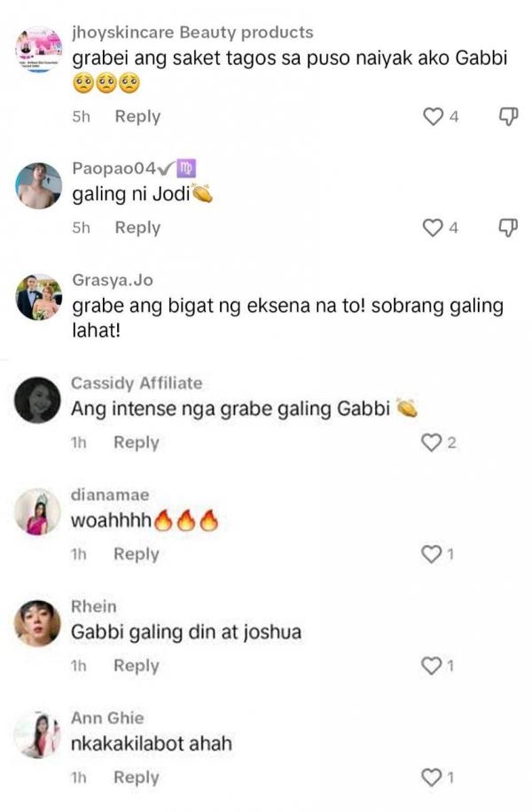The image size is (532, 812).
Task: Heart Rhein's comment about Gabbi and joshua
Action: click(431, 666)
